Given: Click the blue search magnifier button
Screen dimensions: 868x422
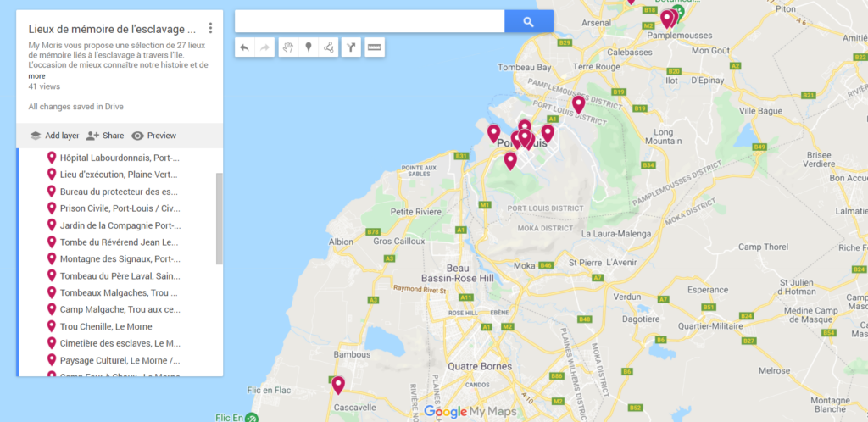Looking at the screenshot, I should [528, 22].
